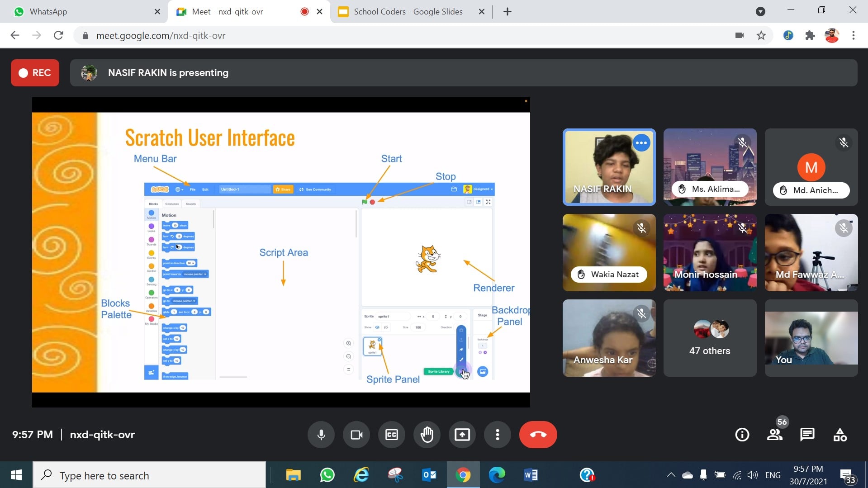Bookmark this page with star icon
This screenshot has height=488, width=868.
(x=761, y=35)
